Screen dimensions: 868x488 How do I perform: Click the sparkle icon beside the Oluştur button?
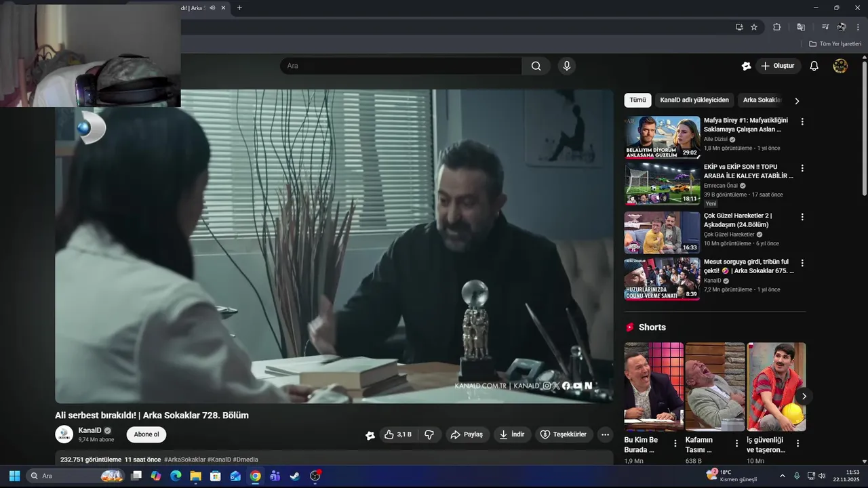(x=747, y=66)
